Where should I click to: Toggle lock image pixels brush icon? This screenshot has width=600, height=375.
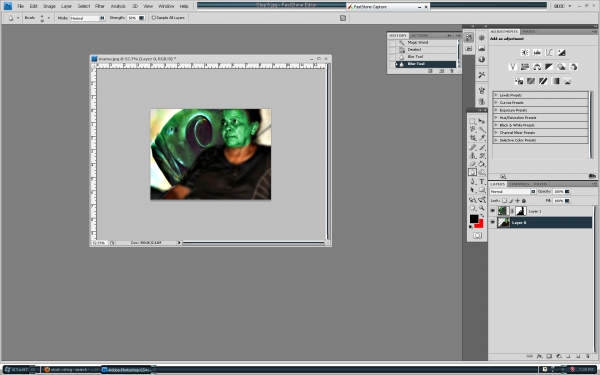pos(511,201)
